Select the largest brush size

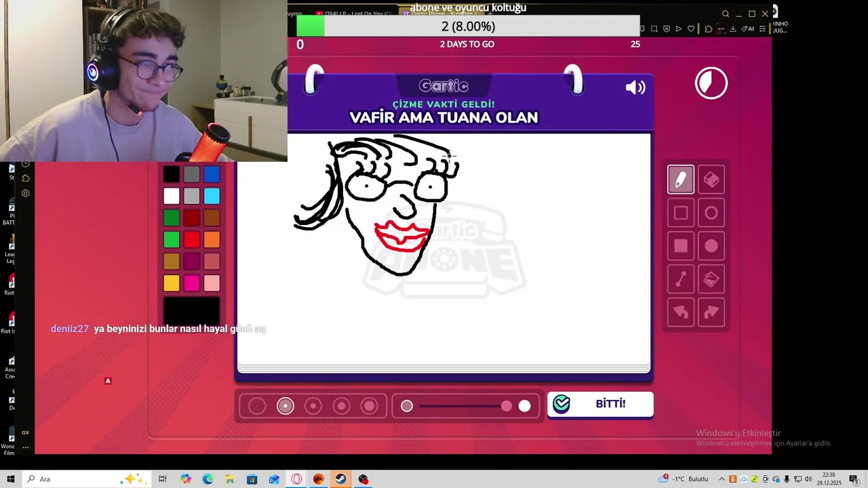370,406
